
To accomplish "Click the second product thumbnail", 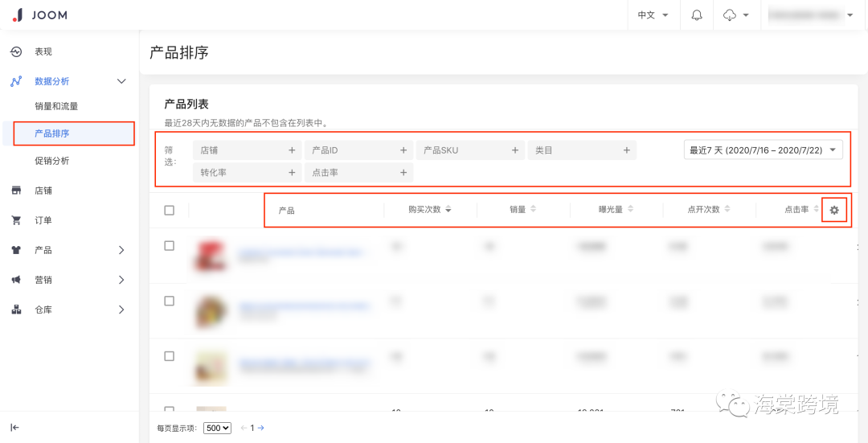I will [x=211, y=311].
